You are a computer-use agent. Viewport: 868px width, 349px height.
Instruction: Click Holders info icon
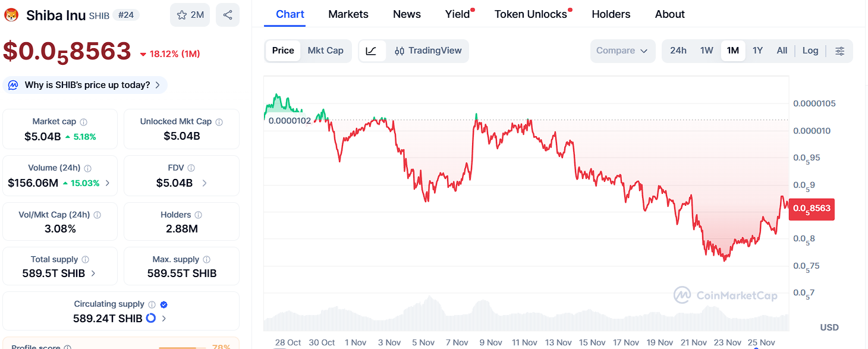pyautogui.click(x=199, y=215)
